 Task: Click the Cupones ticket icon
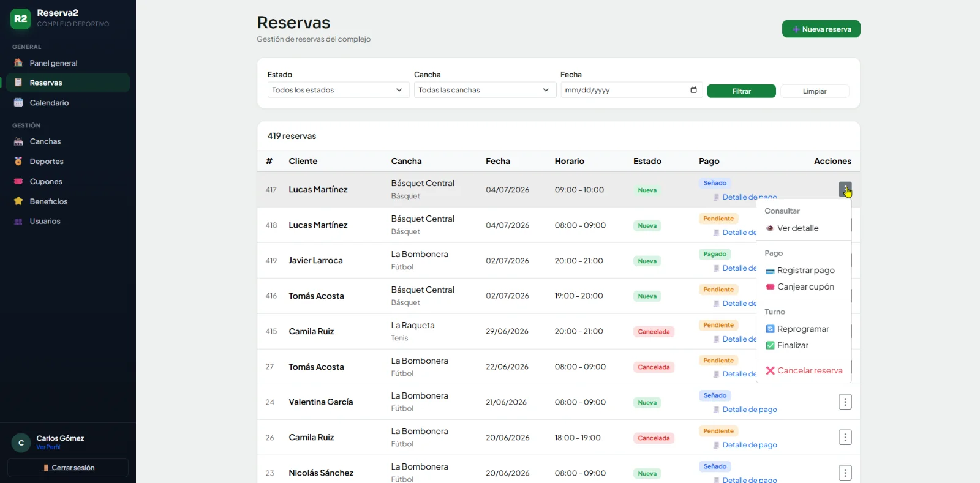[18, 182]
